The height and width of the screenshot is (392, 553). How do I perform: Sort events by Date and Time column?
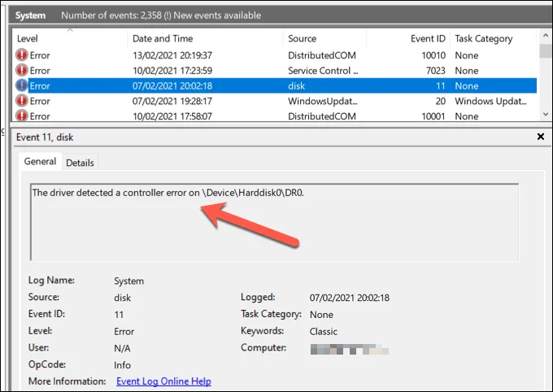click(x=162, y=38)
